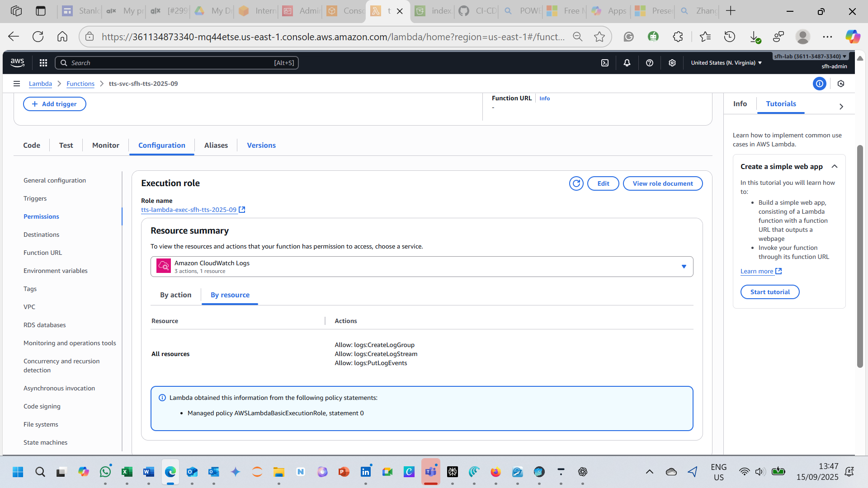The height and width of the screenshot is (488, 868).
Task: Open browser history clock icon
Action: (730, 37)
